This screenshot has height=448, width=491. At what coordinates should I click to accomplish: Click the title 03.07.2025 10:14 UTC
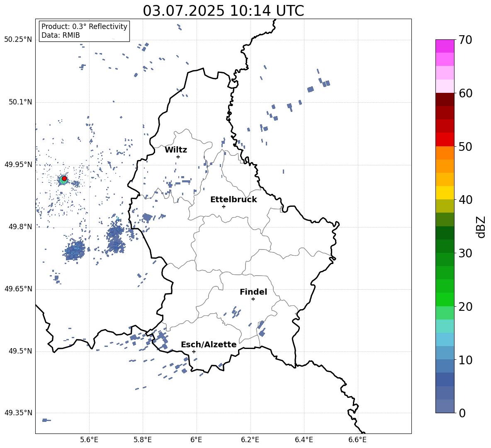[x=223, y=11]
